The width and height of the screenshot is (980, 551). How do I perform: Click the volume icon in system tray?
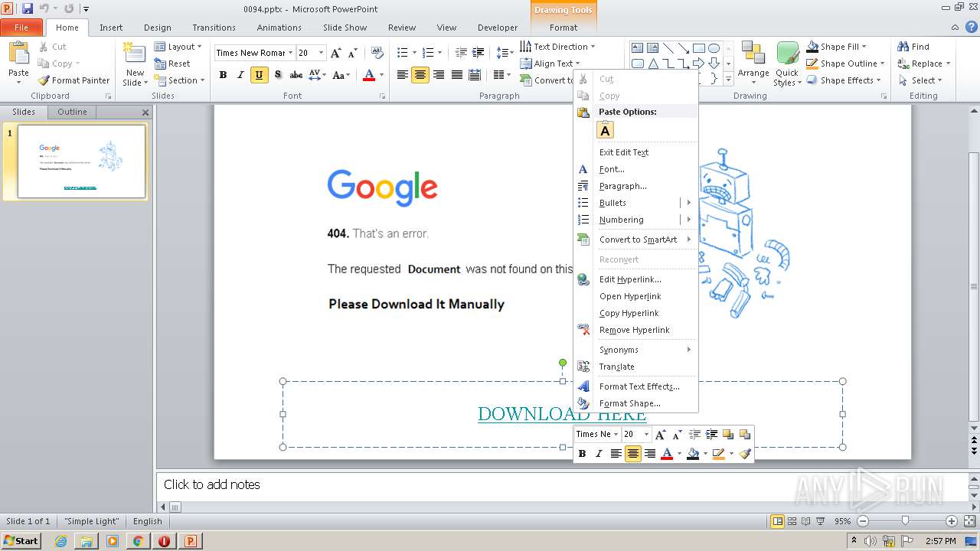pos(872,541)
